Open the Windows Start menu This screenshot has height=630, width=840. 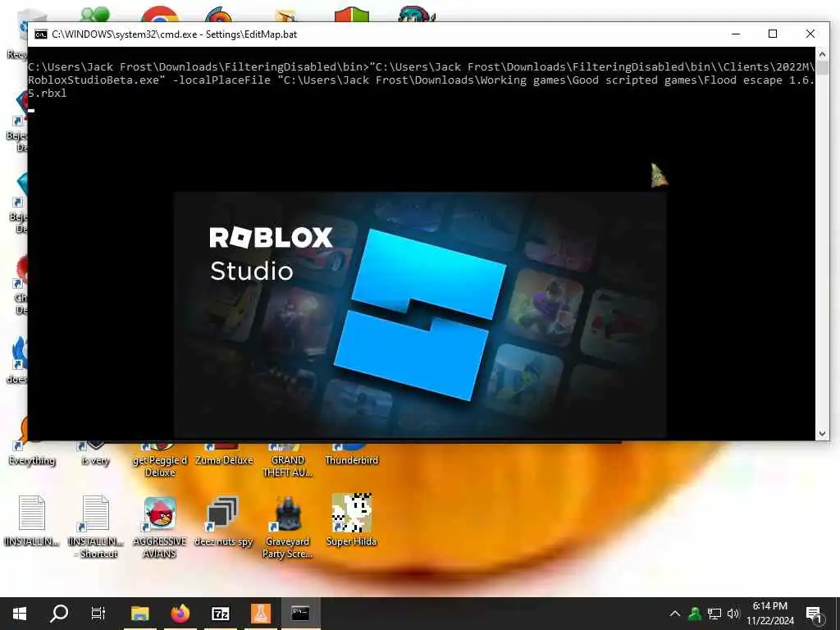pyautogui.click(x=20, y=614)
